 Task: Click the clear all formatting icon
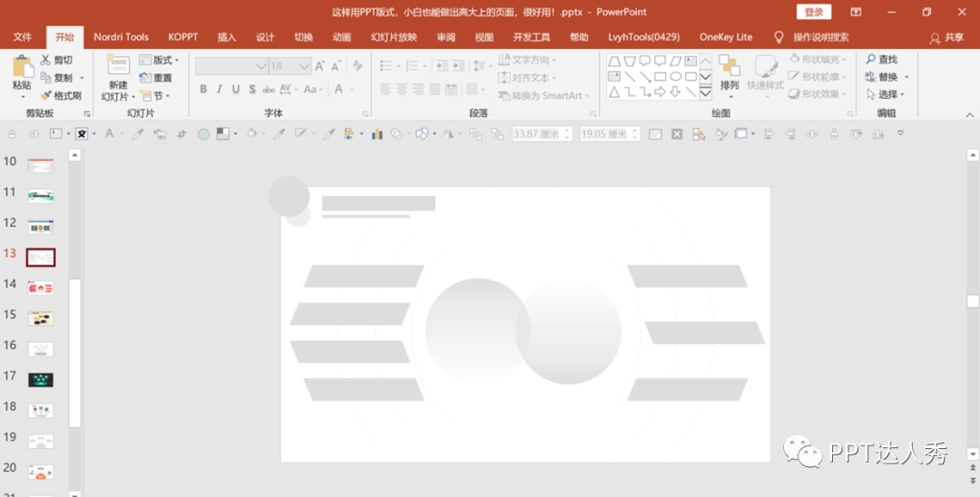coord(358,65)
